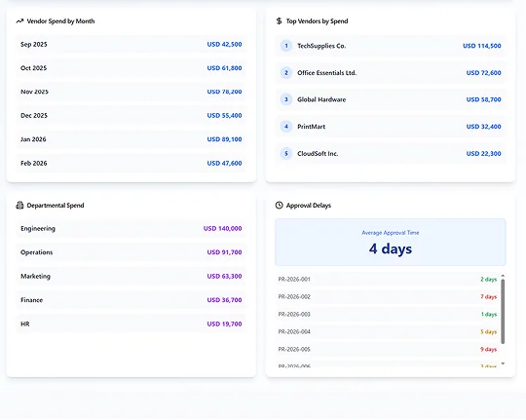This screenshot has width=526, height=420.
Task: Click the 4 days average approval value
Action: pos(391,249)
